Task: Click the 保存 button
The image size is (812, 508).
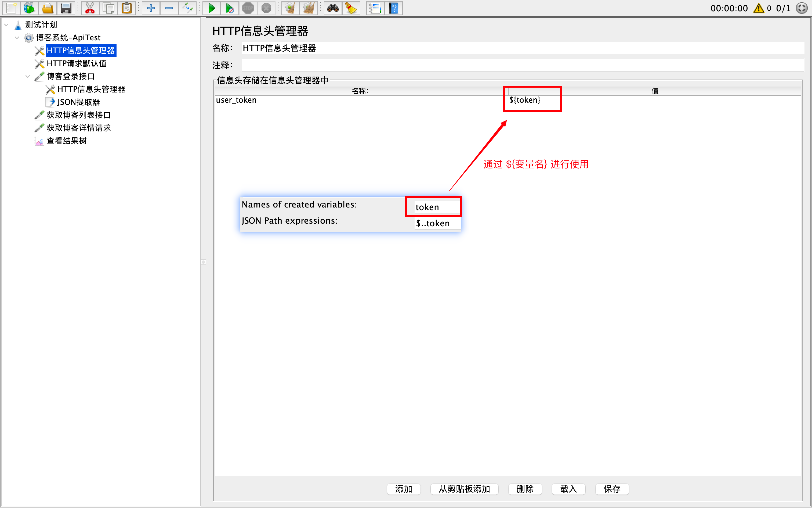Action: [612, 489]
